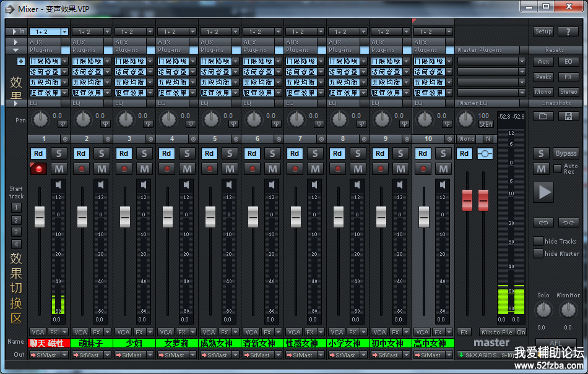Select the 萌妹子 track name

click(92, 343)
